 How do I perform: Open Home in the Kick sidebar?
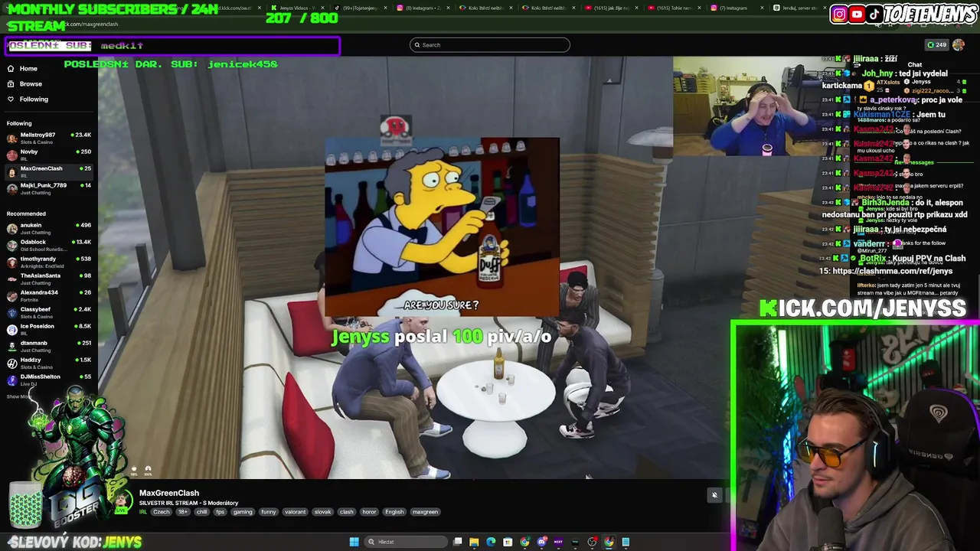(49, 69)
